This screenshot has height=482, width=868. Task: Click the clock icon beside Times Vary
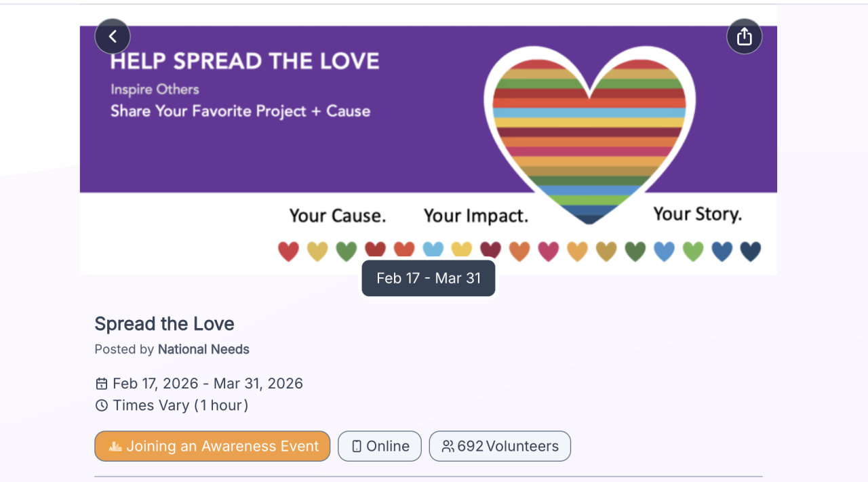point(102,405)
